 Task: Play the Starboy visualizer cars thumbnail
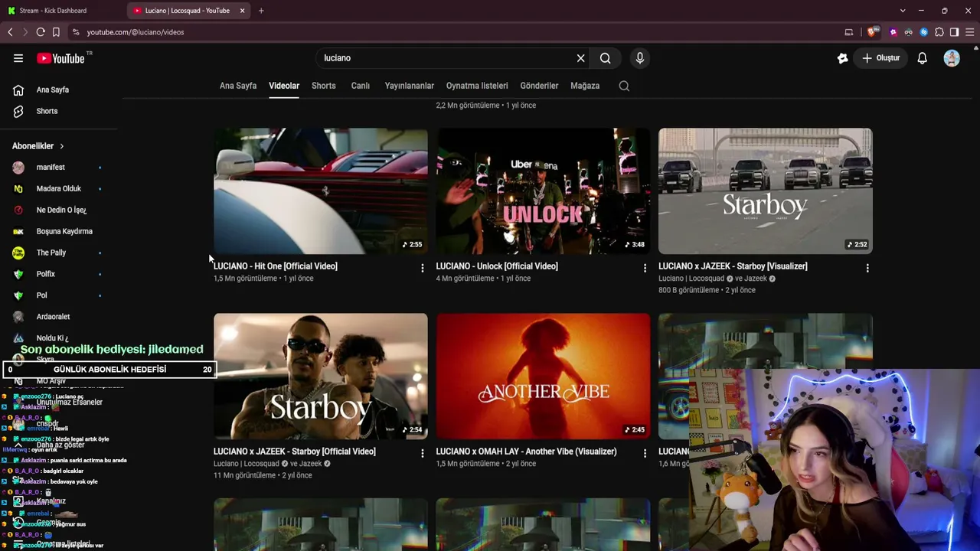click(x=766, y=191)
